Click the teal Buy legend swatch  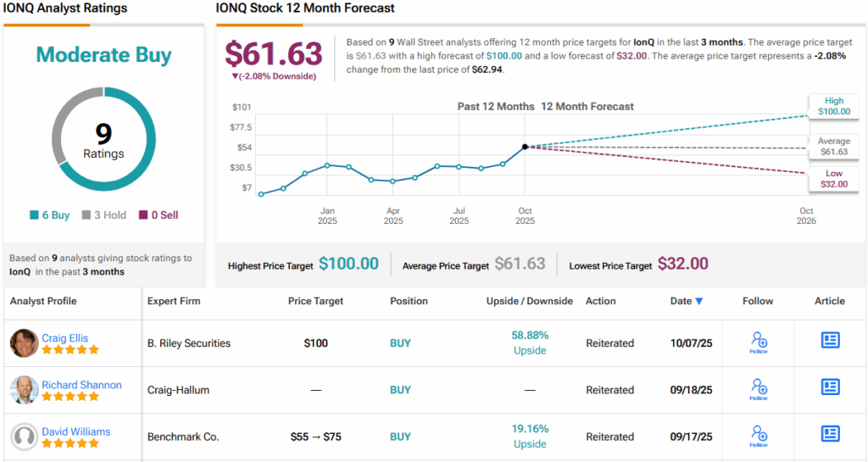(x=35, y=215)
